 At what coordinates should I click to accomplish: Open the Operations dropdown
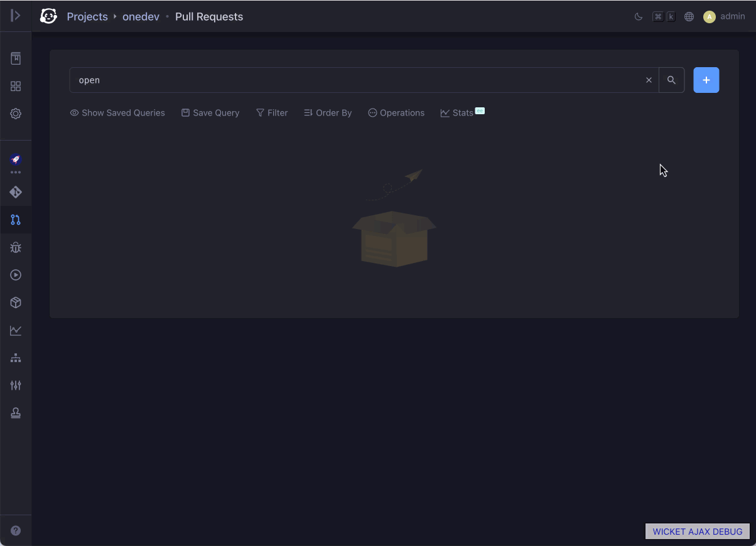pos(396,112)
